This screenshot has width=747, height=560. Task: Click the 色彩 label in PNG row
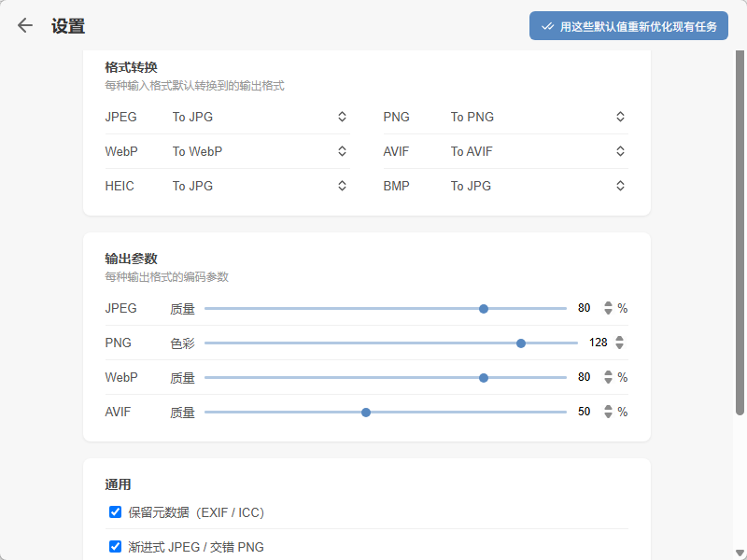pos(182,343)
